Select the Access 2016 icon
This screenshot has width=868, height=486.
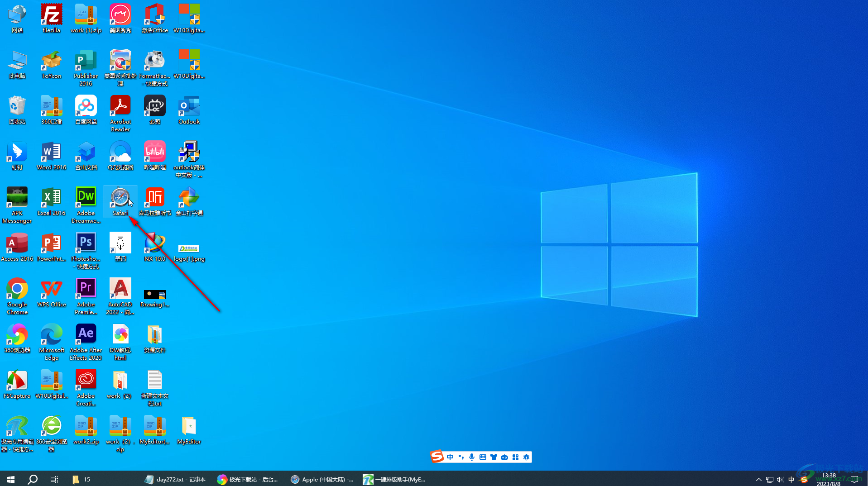tap(17, 247)
